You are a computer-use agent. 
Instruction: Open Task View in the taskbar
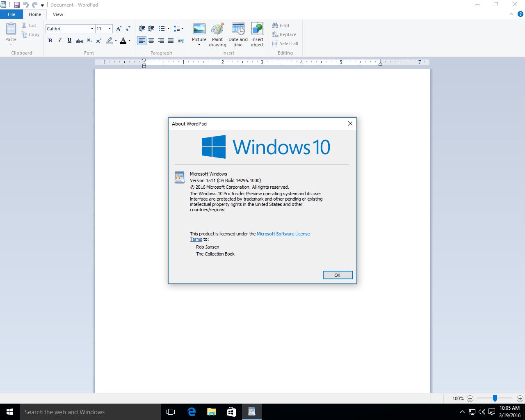pos(171,412)
